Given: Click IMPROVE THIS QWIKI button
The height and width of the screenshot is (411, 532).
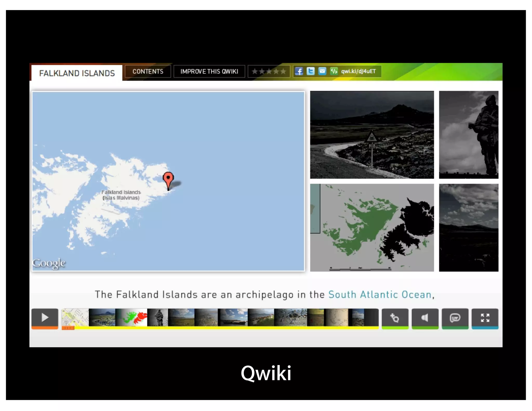Looking at the screenshot, I should [209, 71].
